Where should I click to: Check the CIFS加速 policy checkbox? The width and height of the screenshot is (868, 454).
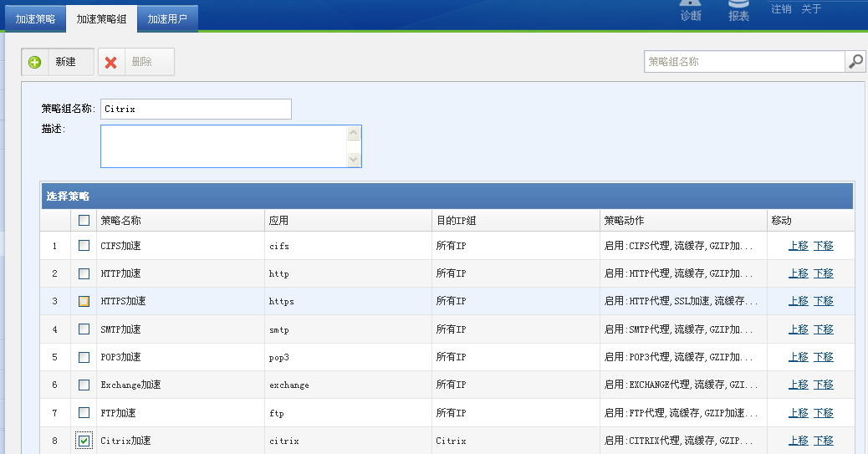pos(84,246)
